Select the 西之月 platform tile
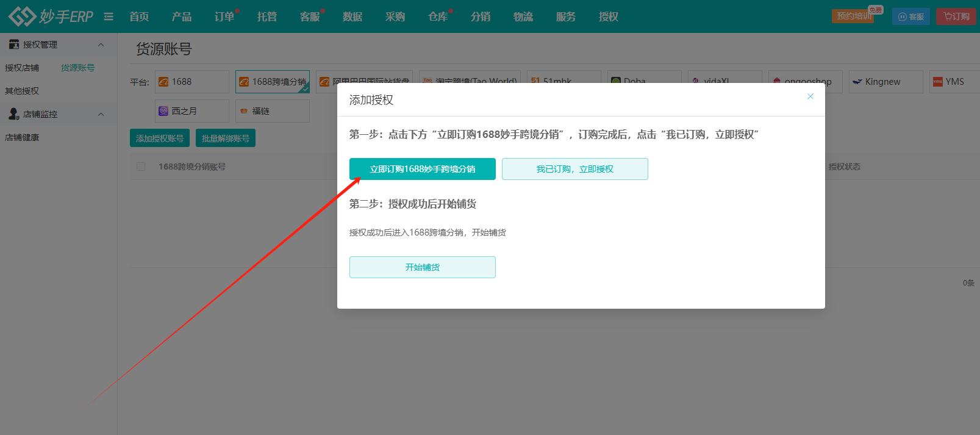This screenshot has width=980, height=435. pos(192,111)
